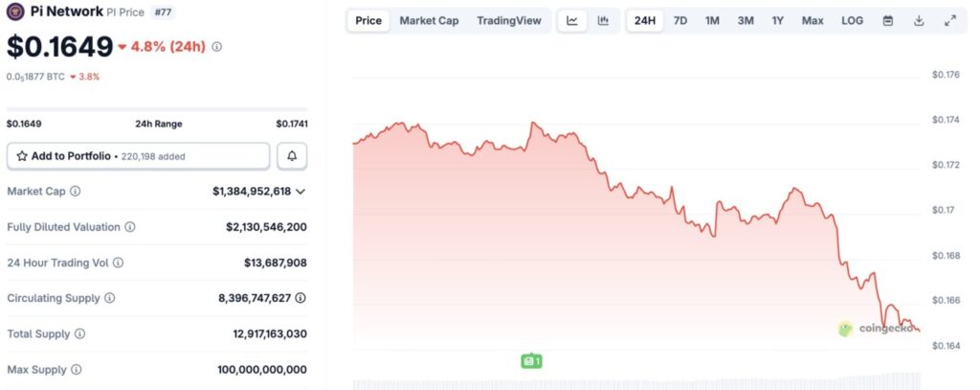Click info icon beside Circulating Supply value
The height and width of the screenshot is (390, 980).
[301, 298]
